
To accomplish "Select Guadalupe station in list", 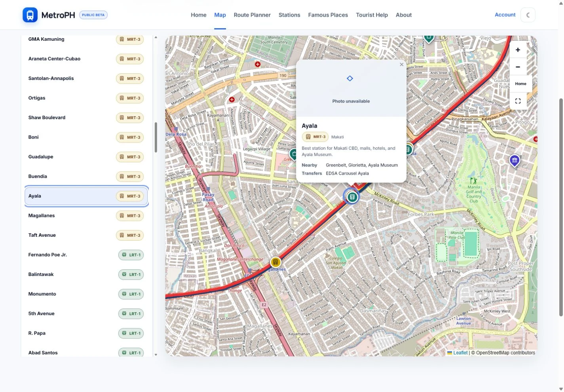I will tap(86, 157).
